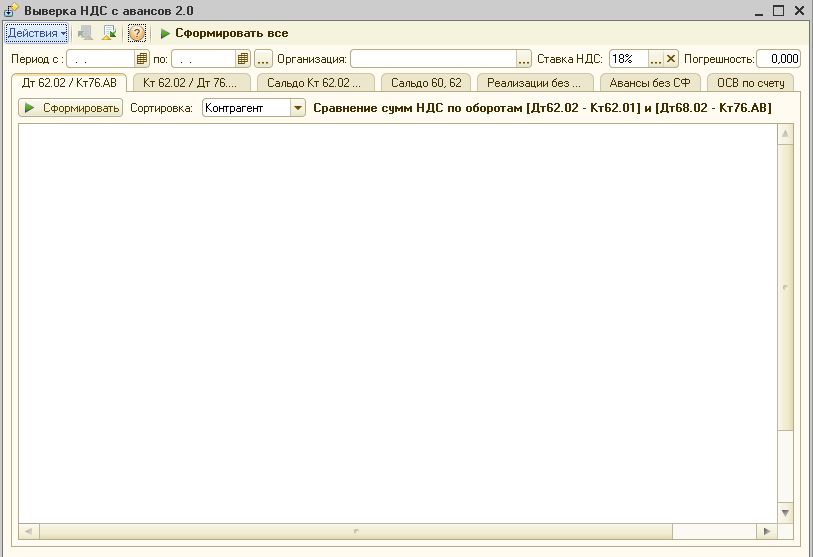
Task: Open period selection ellipsis button
Action: click(x=263, y=59)
